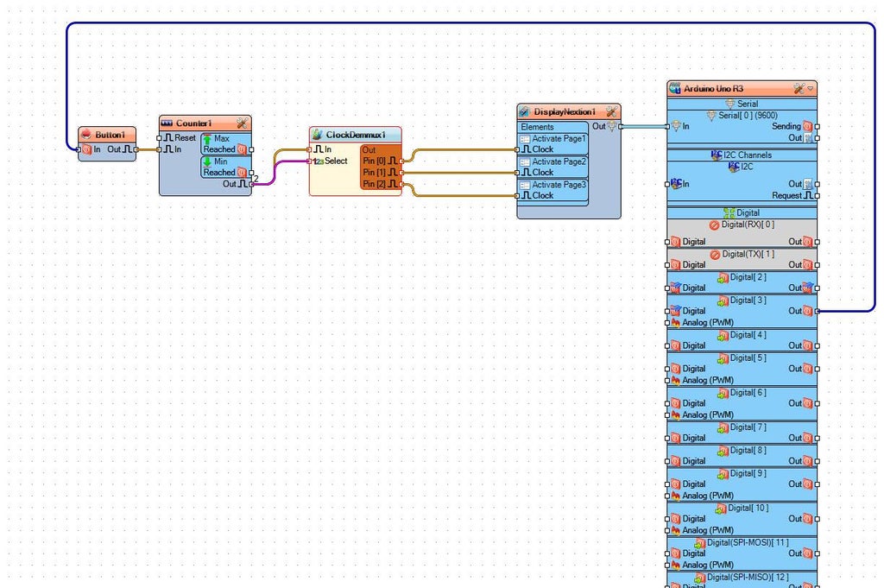The width and height of the screenshot is (884, 588).
Task: Click the Arduino Serial[0] In pin
Action: pos(667,126)
